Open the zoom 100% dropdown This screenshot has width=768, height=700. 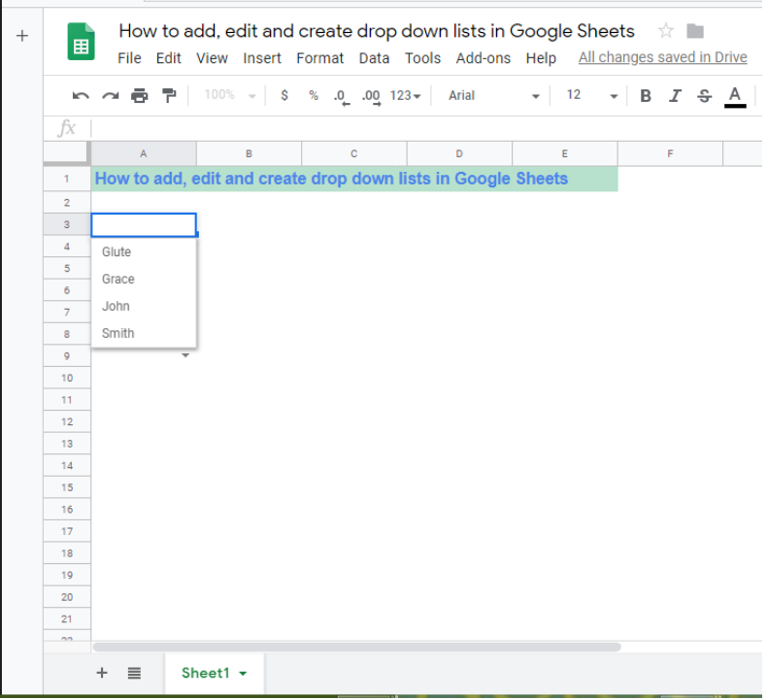[x=229, y=95]
